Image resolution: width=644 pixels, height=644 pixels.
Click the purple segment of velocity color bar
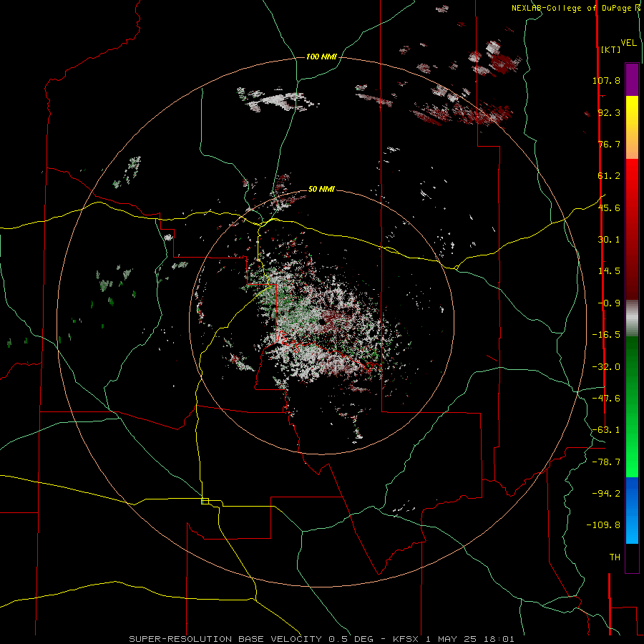[632, 79]
